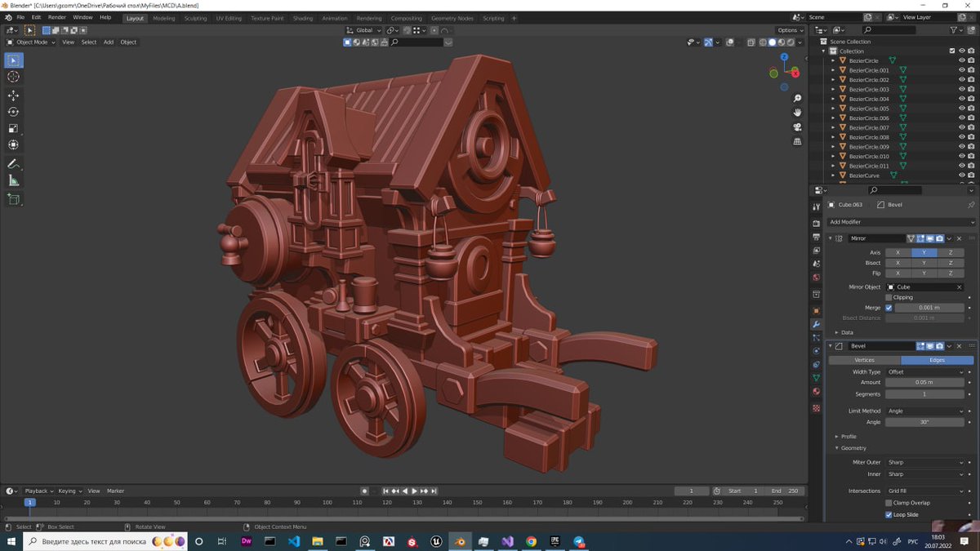The width and height of the screenshot is (980, 551).
Task: Toggle the camera view icon
Action: pyautogui.click(x=798, y=127)
